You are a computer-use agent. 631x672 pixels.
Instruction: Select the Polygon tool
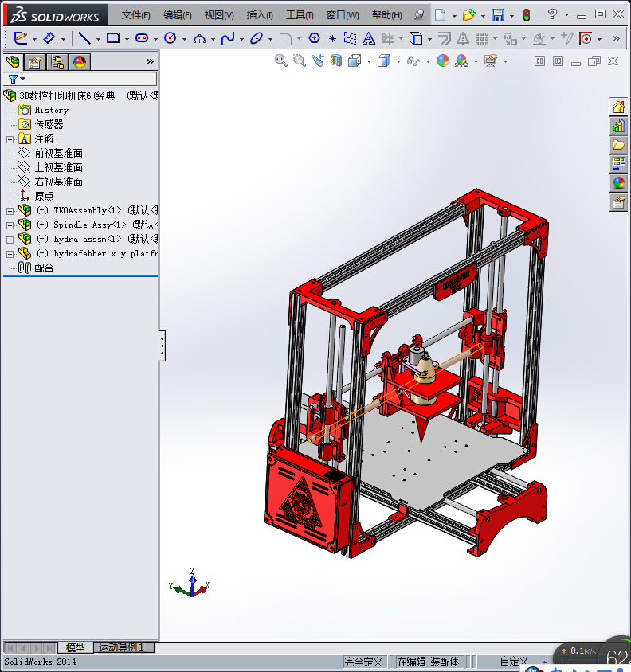314,38
